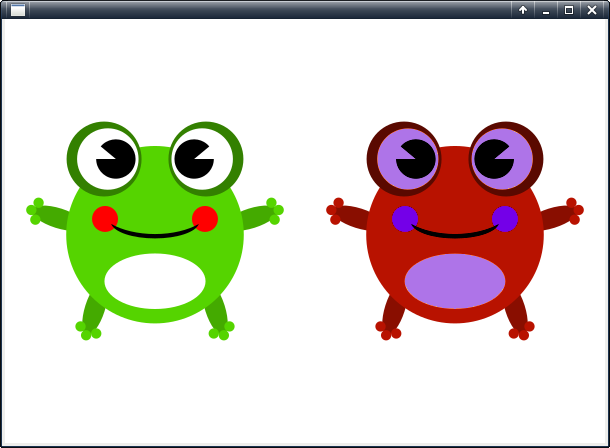Click the green frog's right-side red cheek
Screen dimensions: 610x448
pyautogui.click(x=205, y=219)
